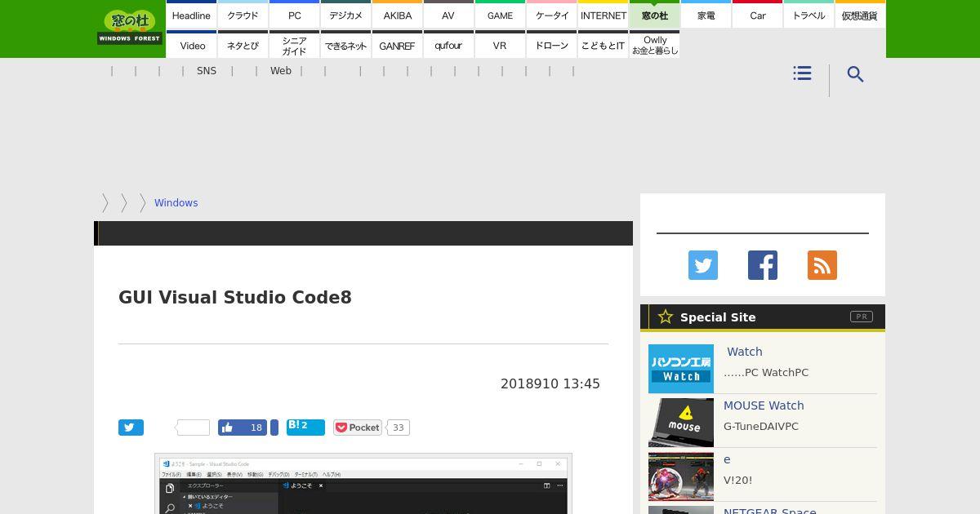Open the クラウド tab
Screen dimensions: 980x514
point(243,15)
